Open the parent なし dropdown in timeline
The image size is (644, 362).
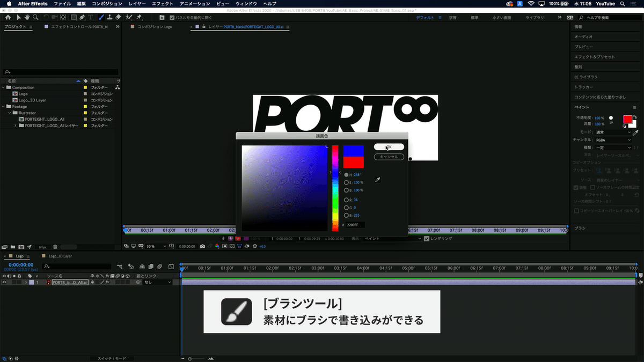coord(158,282)
